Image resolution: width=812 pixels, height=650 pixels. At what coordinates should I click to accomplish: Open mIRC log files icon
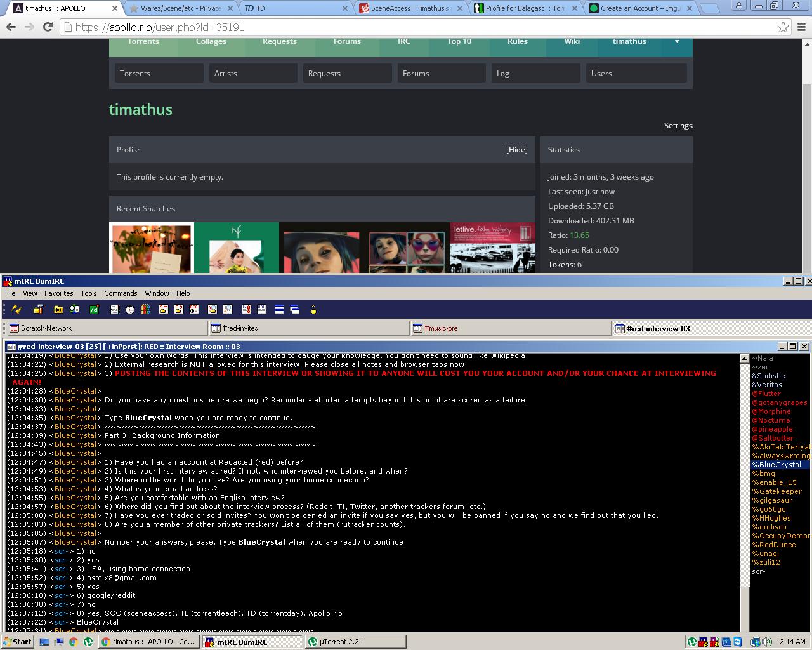coord(228,309)
